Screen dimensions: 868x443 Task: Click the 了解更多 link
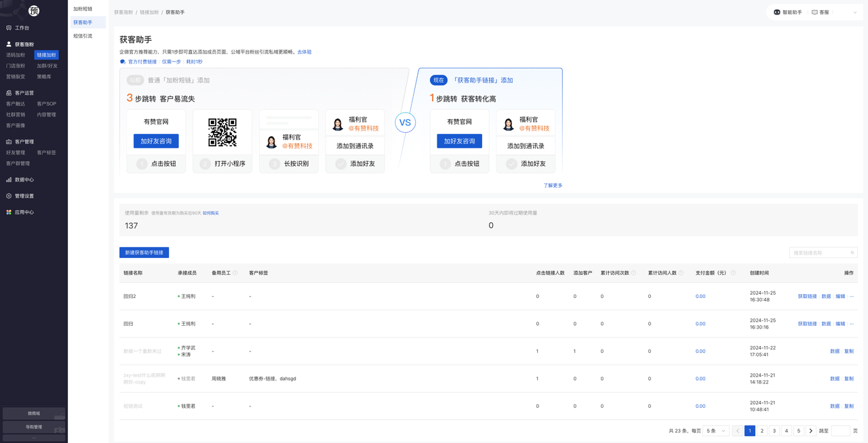coord(553,185)
